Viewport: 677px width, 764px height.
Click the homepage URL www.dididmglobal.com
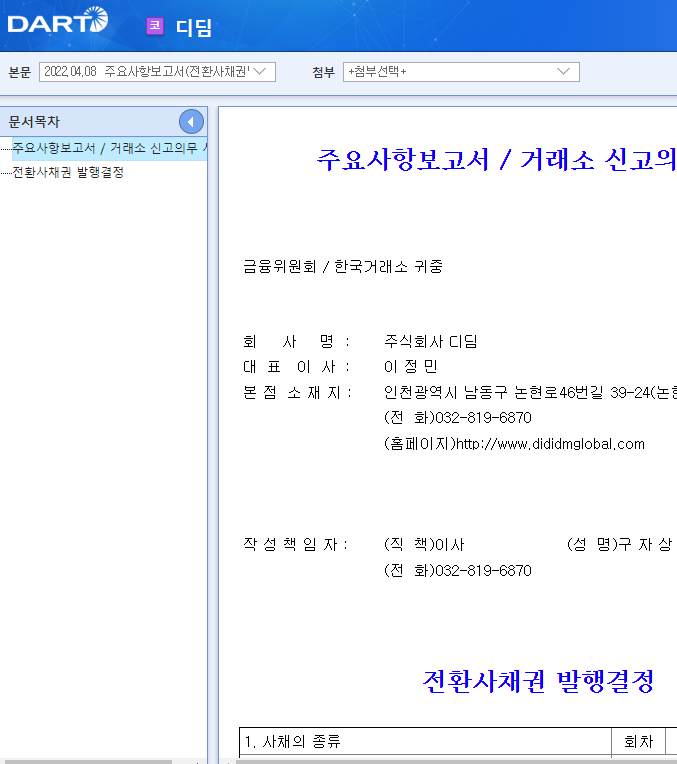550,444
